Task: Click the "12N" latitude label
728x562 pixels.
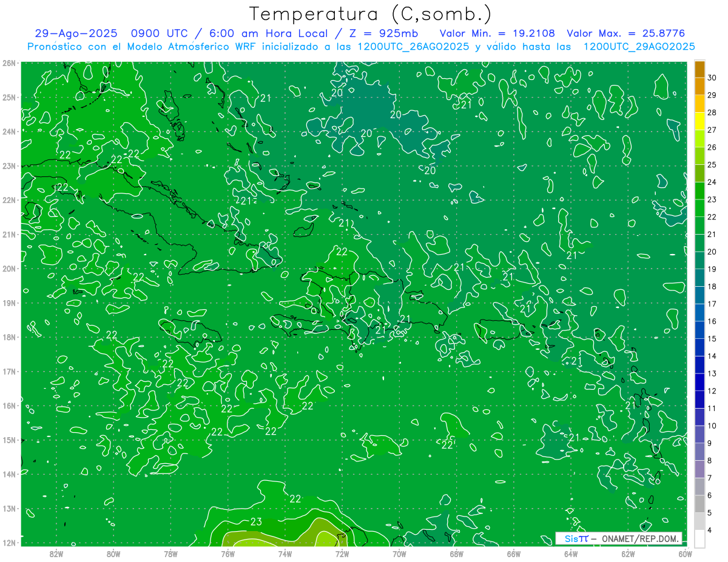Action: [9, 543]
